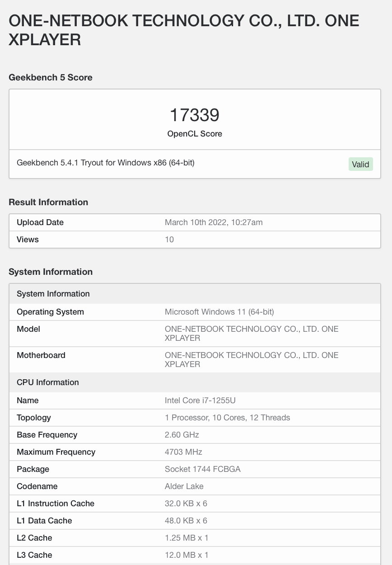The image size is (392, 565).
Task: Select the Upload Date row value
Action: 214,222
